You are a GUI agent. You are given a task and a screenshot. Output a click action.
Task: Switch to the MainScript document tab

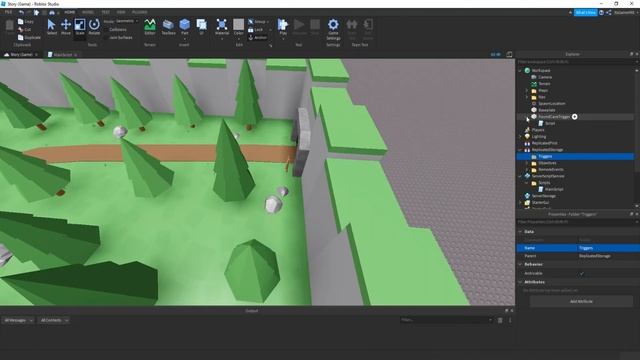62,54
